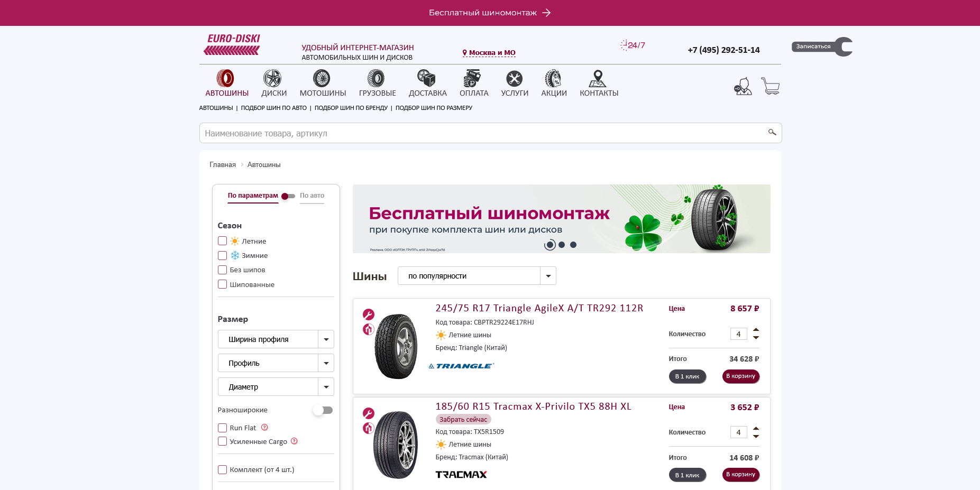Go to Главная breadcrumb
This screenshot has width=980, height=490.
(x=223, y=165)
